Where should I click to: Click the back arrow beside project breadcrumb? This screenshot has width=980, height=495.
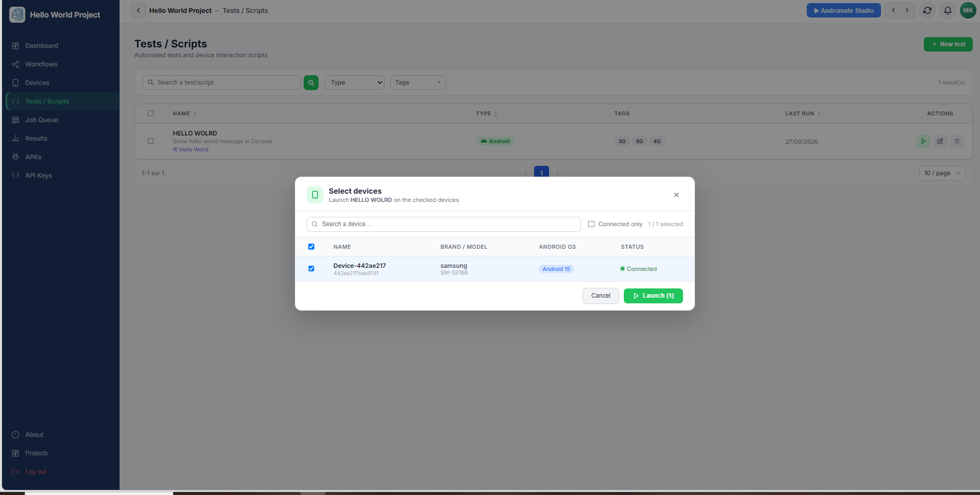[138, 10]
